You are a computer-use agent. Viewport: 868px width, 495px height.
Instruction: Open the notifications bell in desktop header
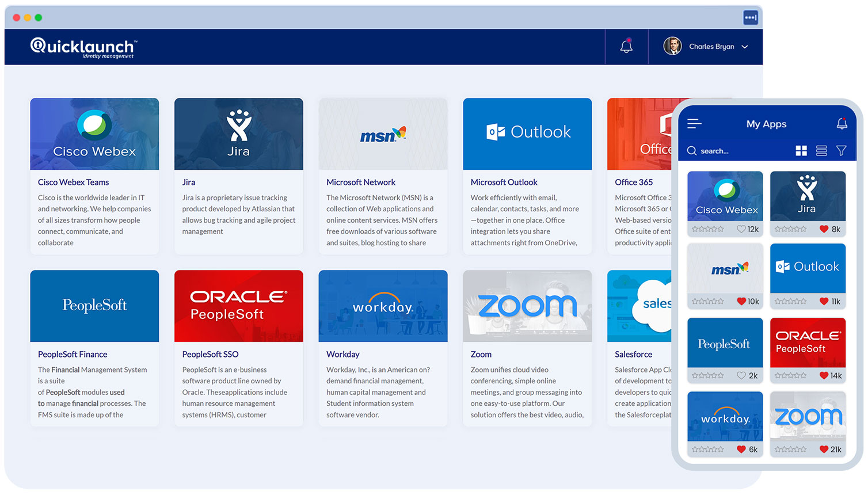626,47
